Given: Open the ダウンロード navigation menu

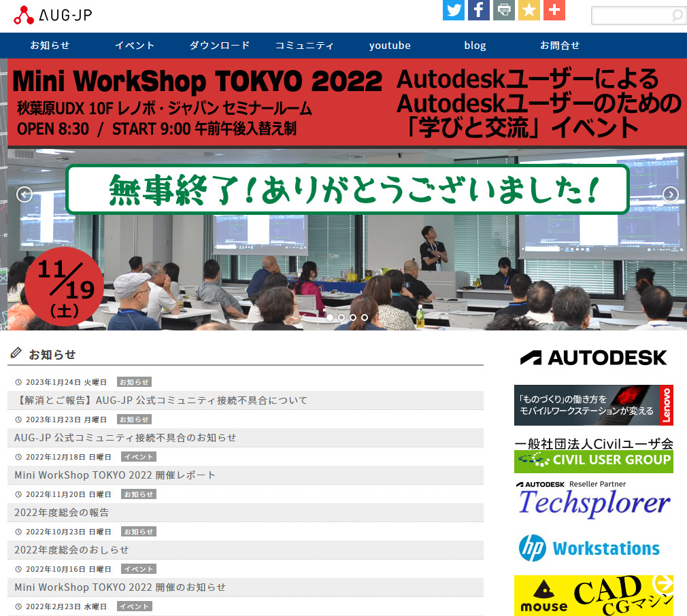Looking at the screenshot, I should point(220,46).
